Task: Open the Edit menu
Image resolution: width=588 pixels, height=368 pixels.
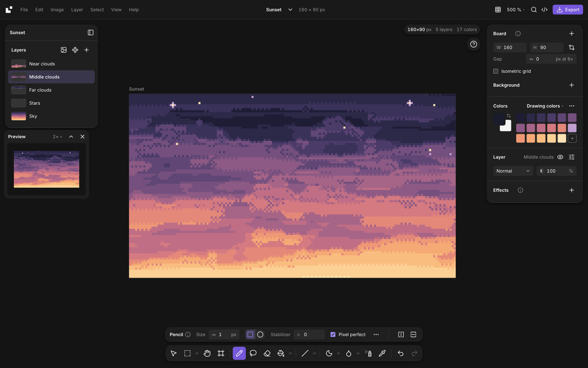Action: point(39,10)
